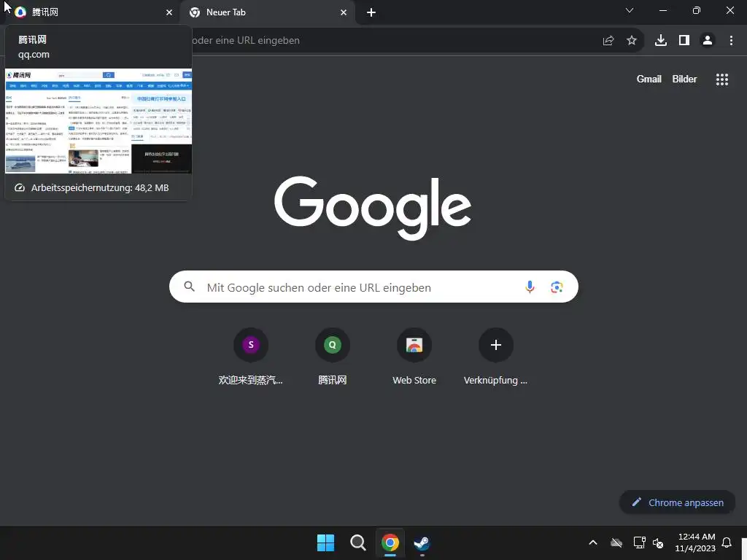Image resolution: width=747 pixels, height=560 pixels.
Task: Open the 欢迎来到蒸汽 shortcut
Action: pos(251,357)
